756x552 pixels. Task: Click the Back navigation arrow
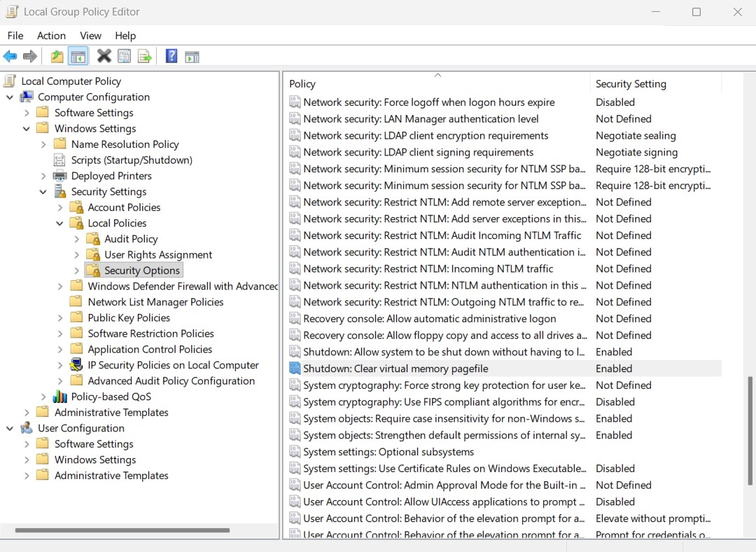pyautogui.click(x=10, y=56)
